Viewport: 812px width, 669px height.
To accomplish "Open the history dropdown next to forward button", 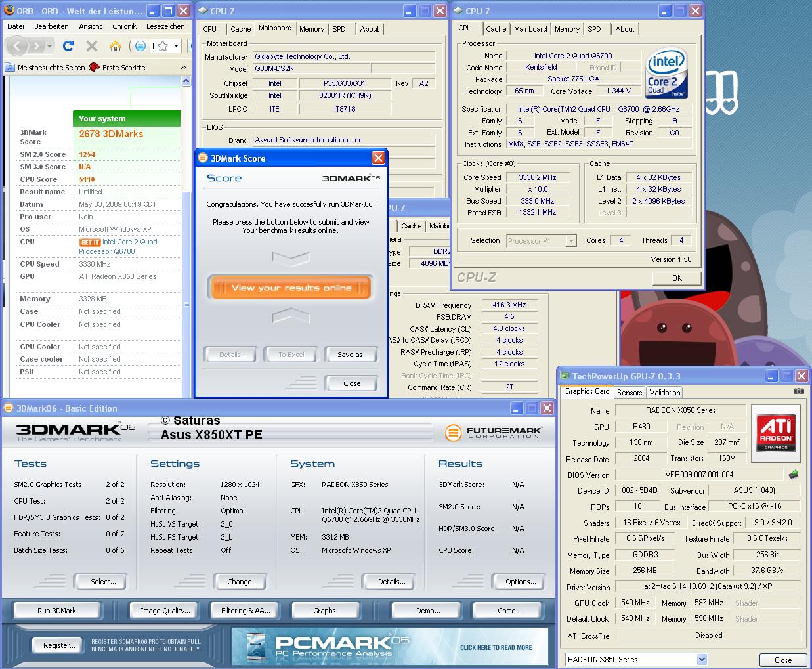I will (49, 46).
